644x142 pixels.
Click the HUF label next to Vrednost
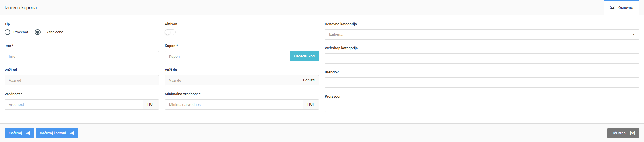(x=151, y=104)
